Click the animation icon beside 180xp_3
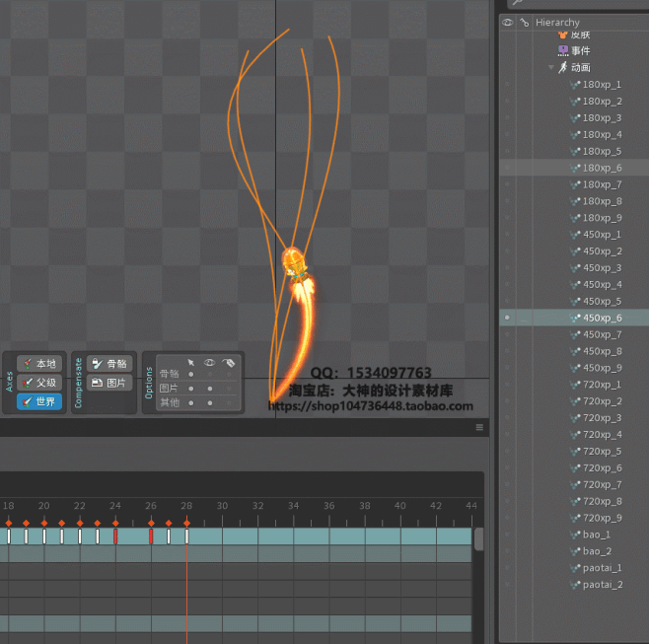The width and height of the screenshot is (649, 644). coord(575,118)
